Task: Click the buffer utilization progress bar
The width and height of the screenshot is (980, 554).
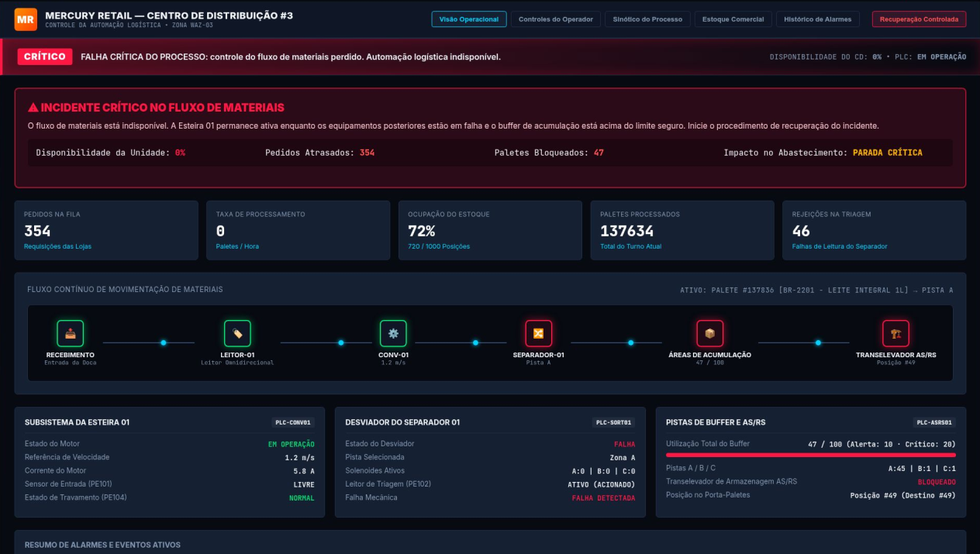Action: 811,455
